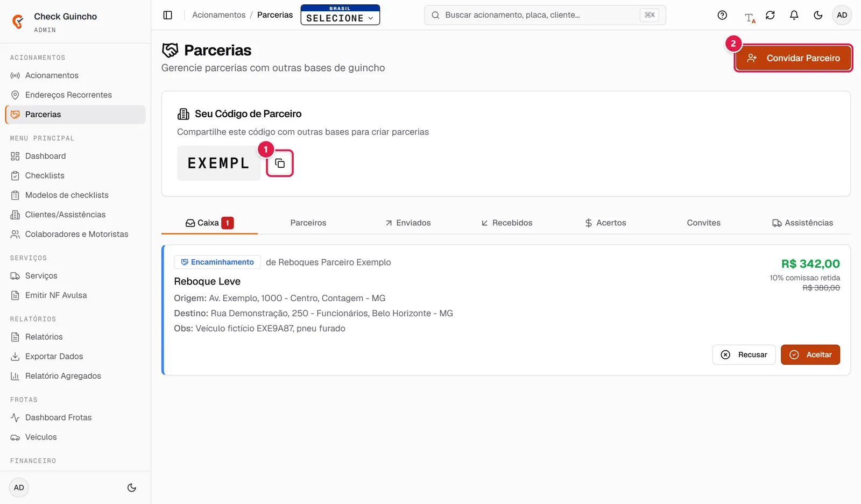Click the Reboque Leve title
This screenshot has width=861, height=504.
coord(207,281)
